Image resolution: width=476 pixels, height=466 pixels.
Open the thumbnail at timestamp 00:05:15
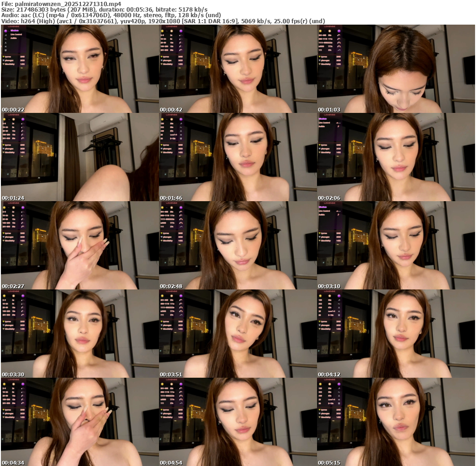coord(396,422)
